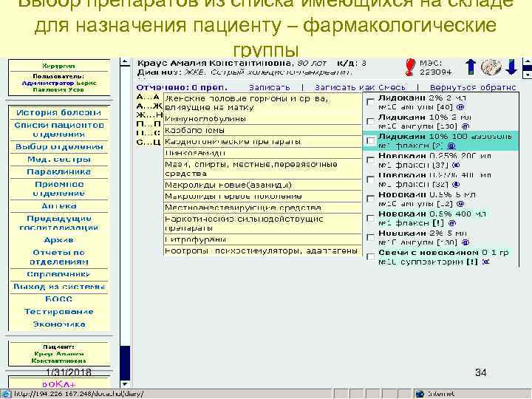The width and height of the screenshot is (532, 399).
Task: Select Ноотропы, психостимуляторы, адаптогены group
Action: pyautogui.click(x=262, y=250)
